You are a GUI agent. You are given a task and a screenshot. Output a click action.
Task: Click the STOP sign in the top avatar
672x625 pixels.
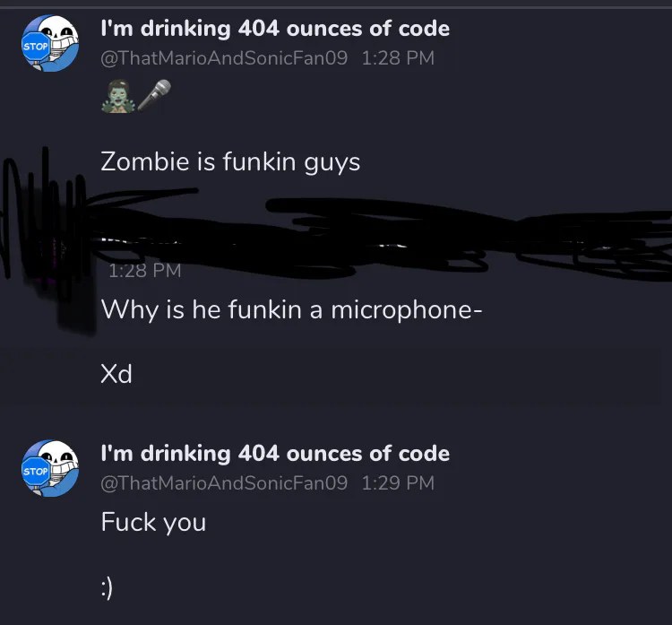click(35, 47)
